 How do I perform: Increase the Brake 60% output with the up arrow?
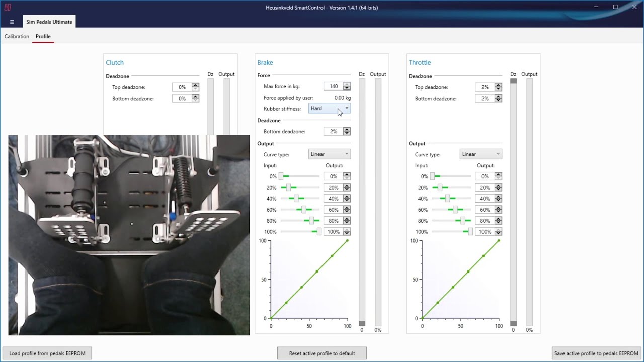[347, 208]
